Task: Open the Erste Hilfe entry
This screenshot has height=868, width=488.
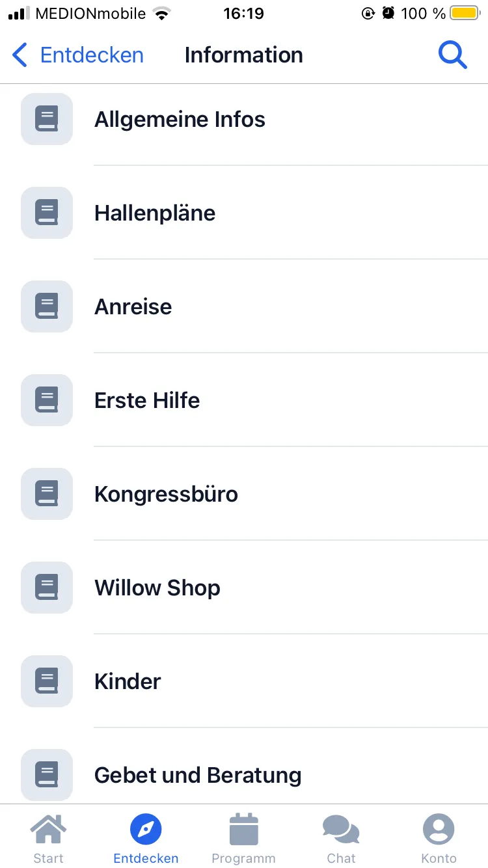Action: point(147,401)
